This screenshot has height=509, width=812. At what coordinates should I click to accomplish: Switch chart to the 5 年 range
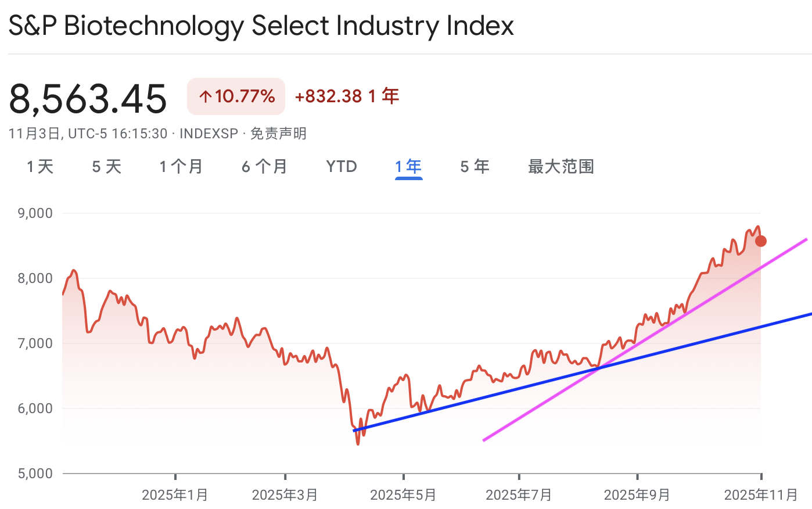coord(475,167)
